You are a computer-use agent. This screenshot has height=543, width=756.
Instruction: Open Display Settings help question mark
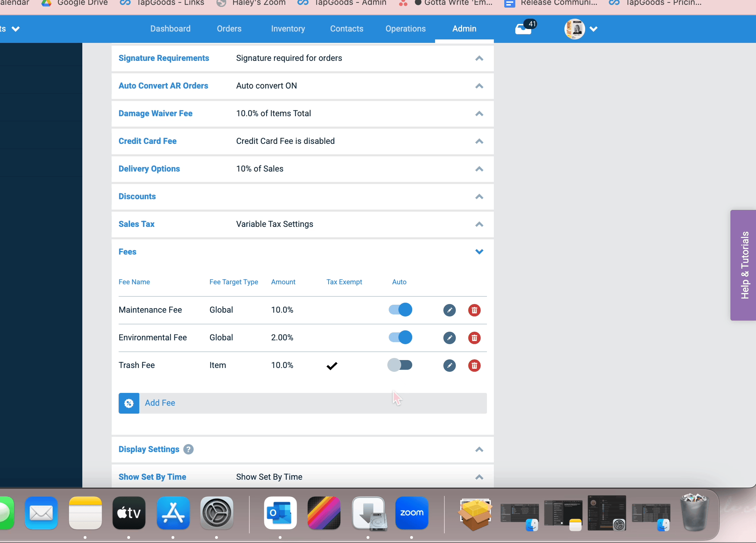(x=188, y=449)
